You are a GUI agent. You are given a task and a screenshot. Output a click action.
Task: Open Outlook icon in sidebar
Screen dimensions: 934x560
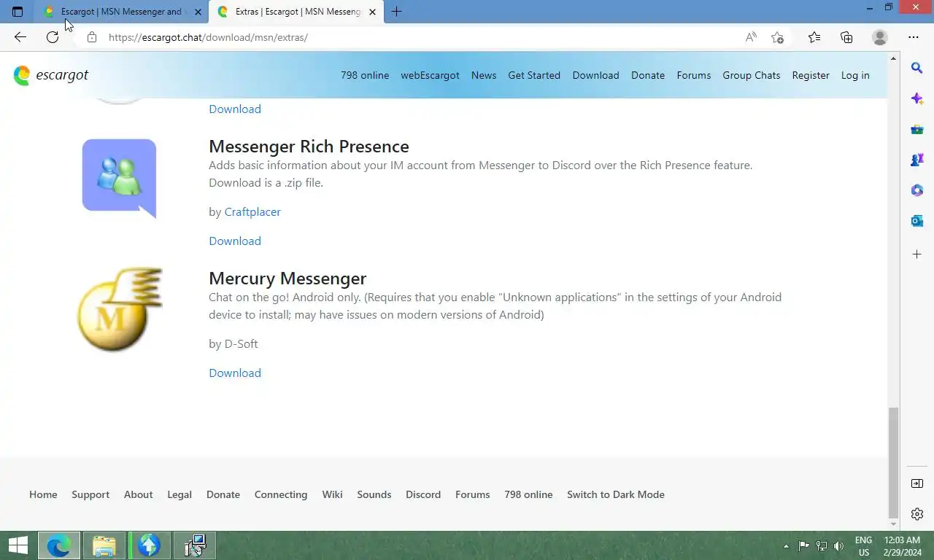(x=917, y=221)
